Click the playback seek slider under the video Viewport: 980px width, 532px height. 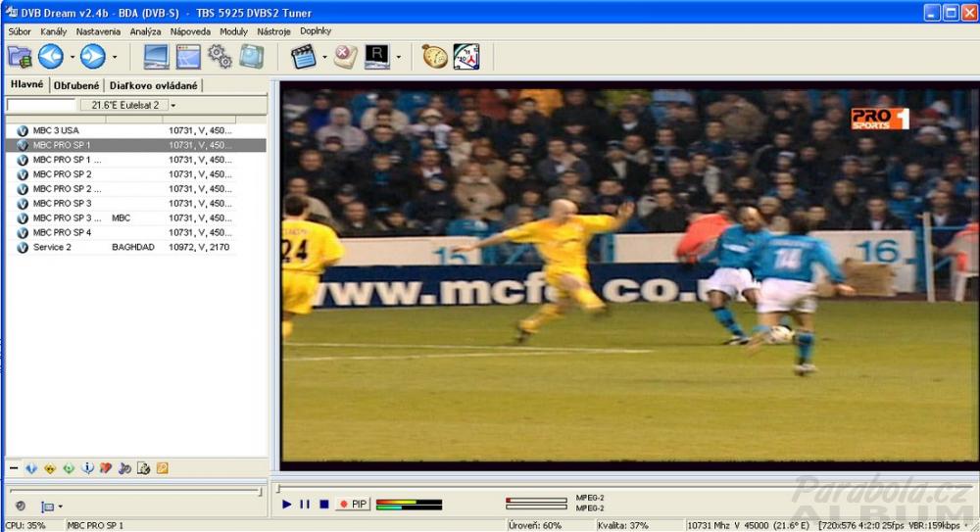point(625,488)
